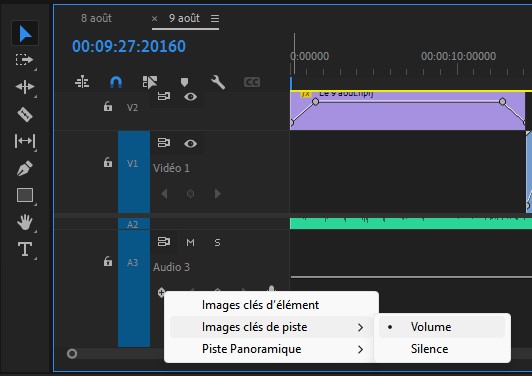
Task: Open Piste Panoramique submenu
Action: click(x=271, y=349)
